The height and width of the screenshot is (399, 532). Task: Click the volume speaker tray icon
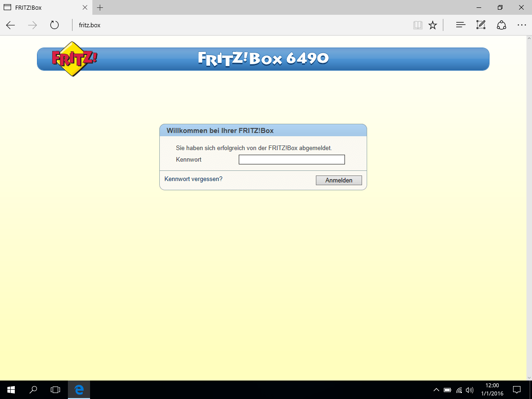click(x=470, y=390)
